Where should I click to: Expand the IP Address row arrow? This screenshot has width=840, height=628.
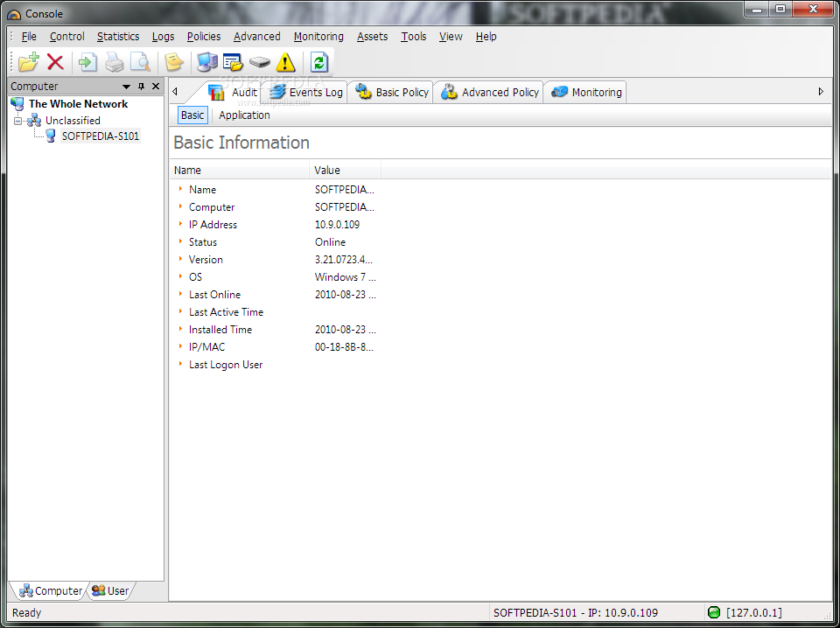click(180, 224)
